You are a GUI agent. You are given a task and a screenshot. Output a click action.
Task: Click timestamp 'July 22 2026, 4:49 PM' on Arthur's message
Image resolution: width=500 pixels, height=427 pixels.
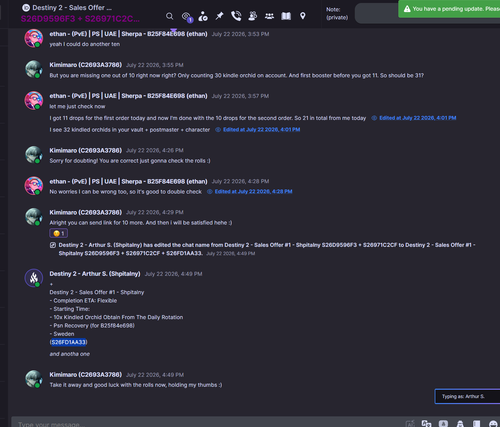[x=173, y=274]
